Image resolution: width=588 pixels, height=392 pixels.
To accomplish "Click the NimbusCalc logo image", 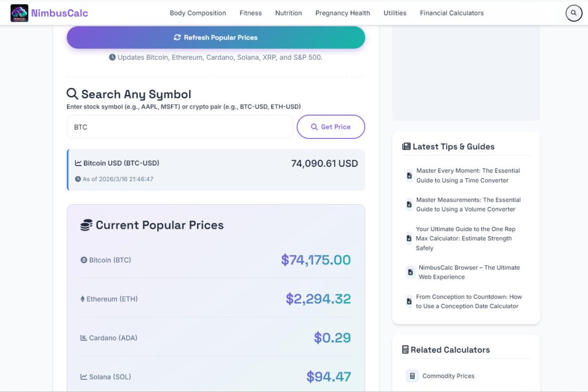I will 19,13.
